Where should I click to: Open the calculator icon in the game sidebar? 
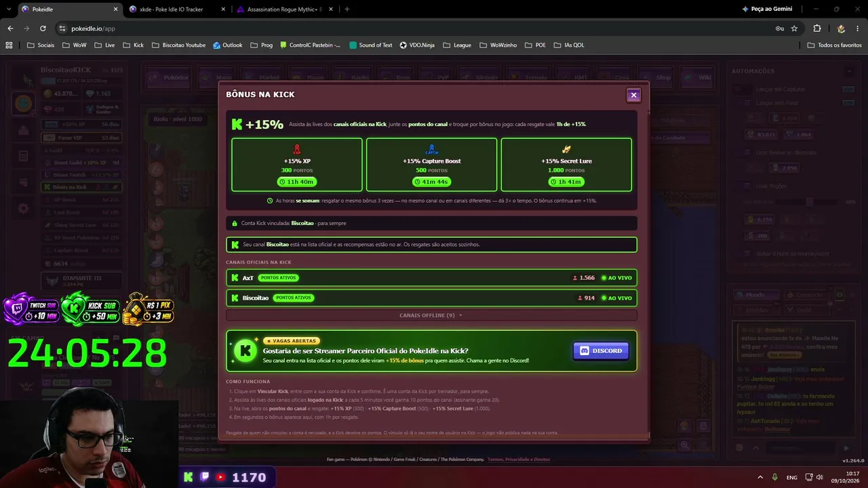[x=23, y=157]
